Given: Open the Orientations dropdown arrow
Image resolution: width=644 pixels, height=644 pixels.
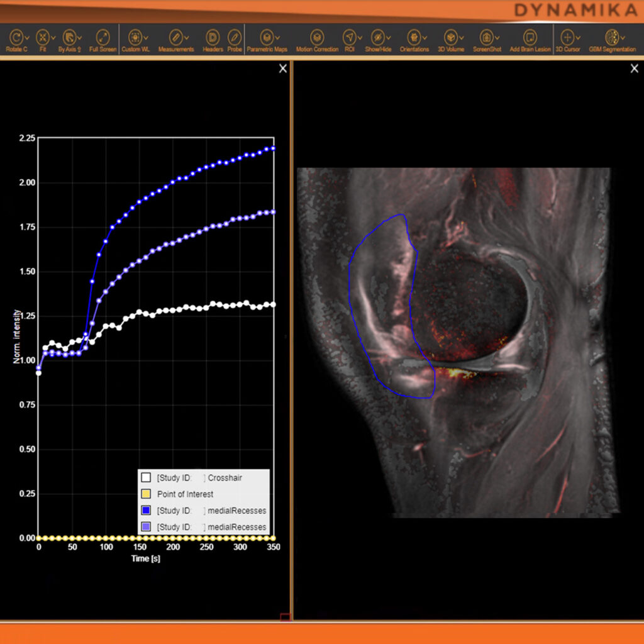Looking at the screenshot, I should [425, 38].
